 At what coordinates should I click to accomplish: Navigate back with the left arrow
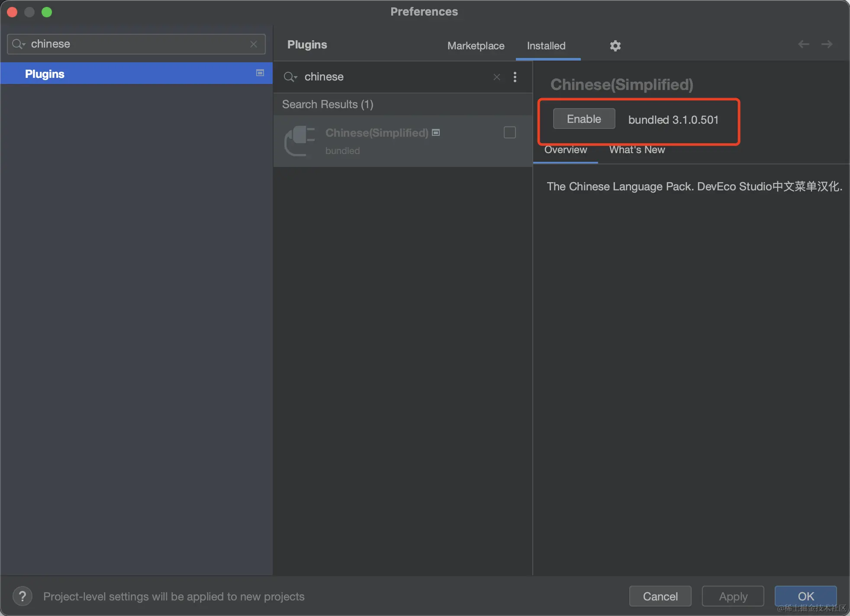tap(803, 44)
